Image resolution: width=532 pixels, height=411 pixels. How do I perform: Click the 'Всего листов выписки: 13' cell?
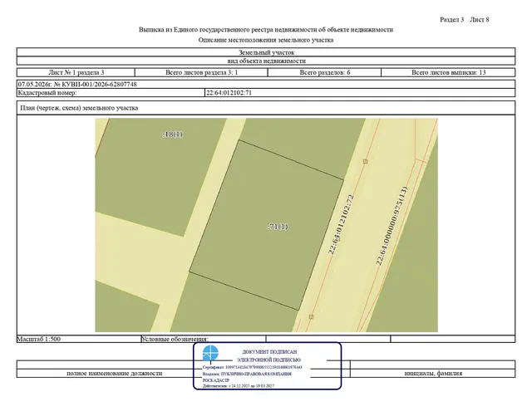click(448, 72)
